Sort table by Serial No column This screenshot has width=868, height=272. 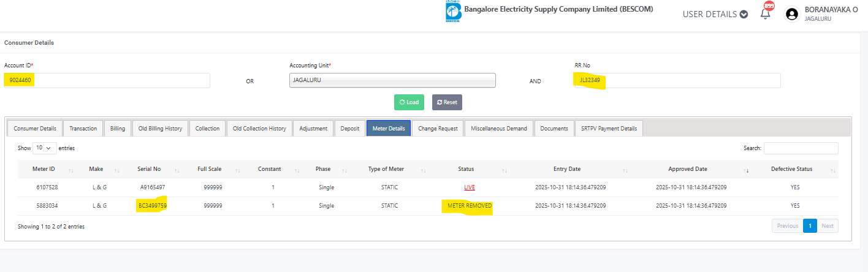[x=149, y=169]
